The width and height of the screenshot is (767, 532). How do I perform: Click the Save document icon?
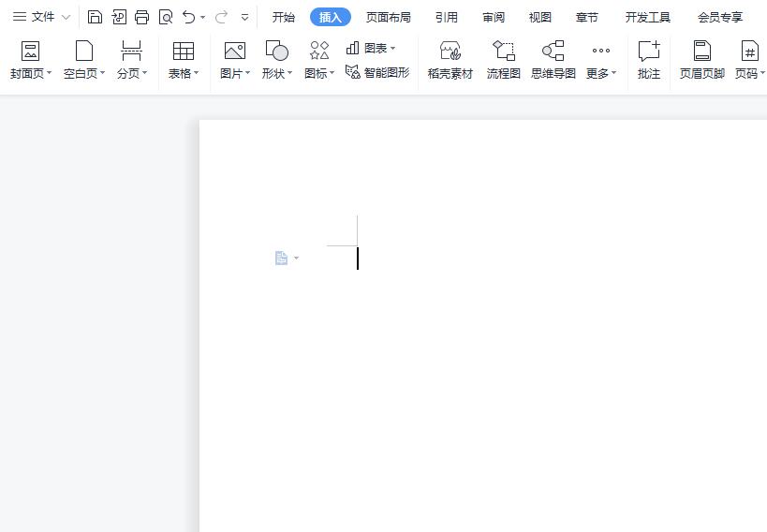[x=95, y=17]
